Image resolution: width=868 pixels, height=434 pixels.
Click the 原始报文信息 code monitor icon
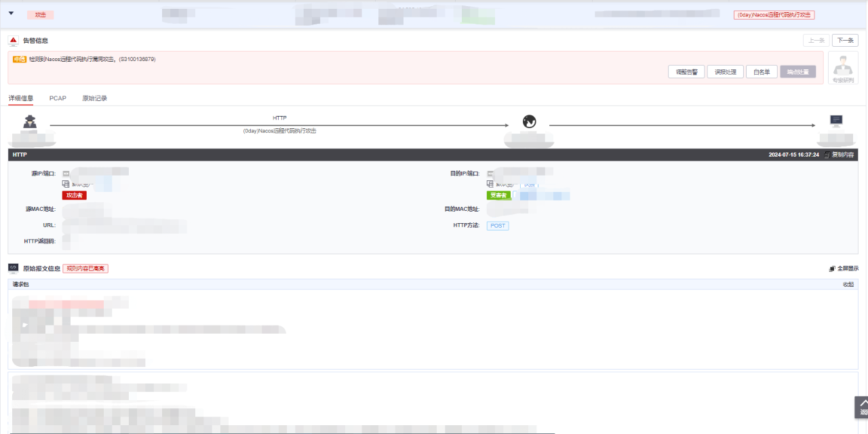coord(14,269)
